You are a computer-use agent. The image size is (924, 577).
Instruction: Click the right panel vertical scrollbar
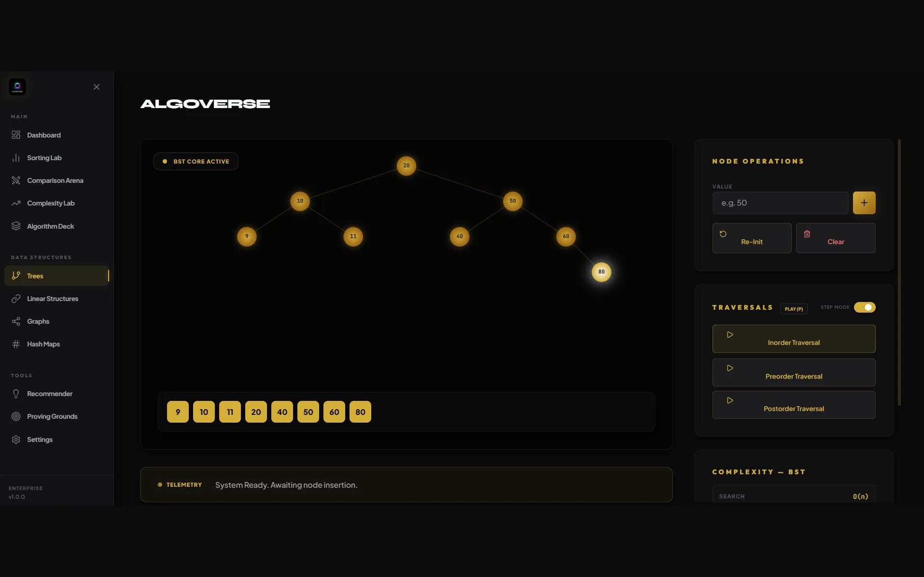tap(899, 272)
